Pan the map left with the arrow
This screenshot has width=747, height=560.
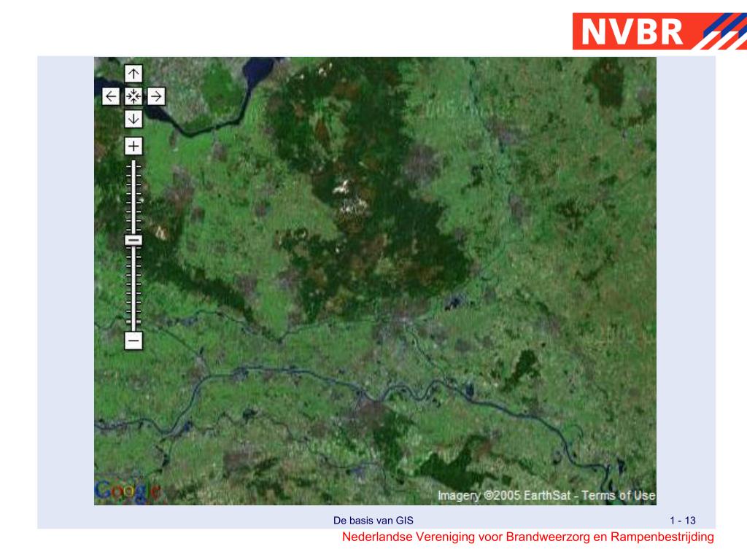pyautogui.click(x=111, y=96)
